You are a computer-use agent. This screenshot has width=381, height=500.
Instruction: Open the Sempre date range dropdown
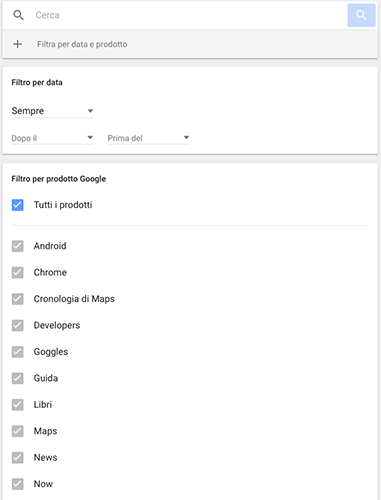(x=53, y=111)
